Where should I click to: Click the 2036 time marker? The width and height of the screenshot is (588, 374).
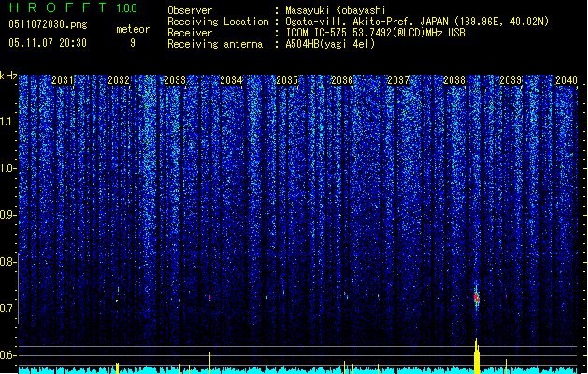(342, 80)
